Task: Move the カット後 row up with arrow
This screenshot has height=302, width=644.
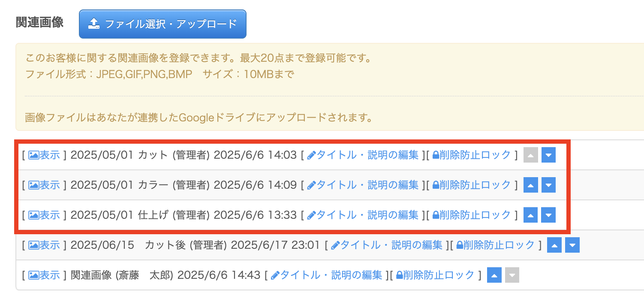Action: [x=555, y=245]
